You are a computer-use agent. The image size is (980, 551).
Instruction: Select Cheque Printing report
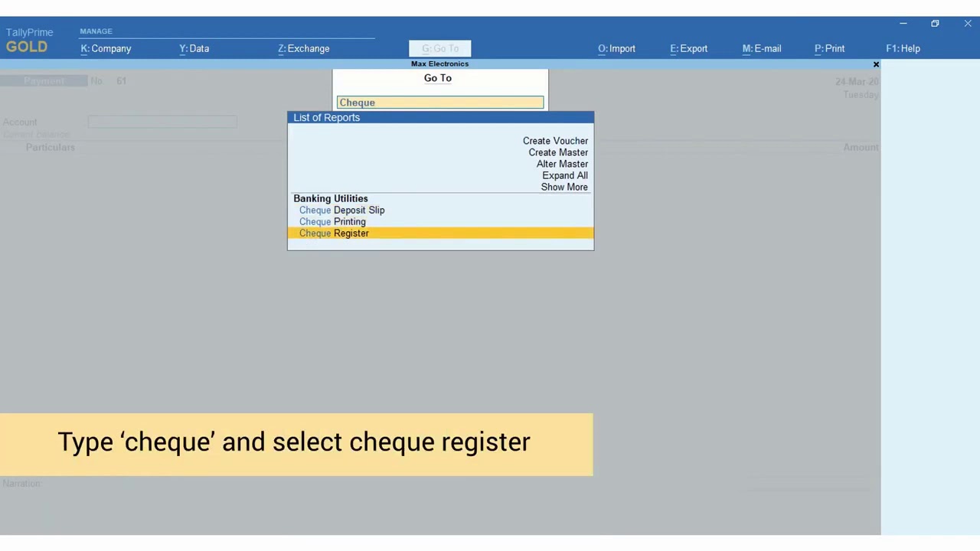(332, 221)
